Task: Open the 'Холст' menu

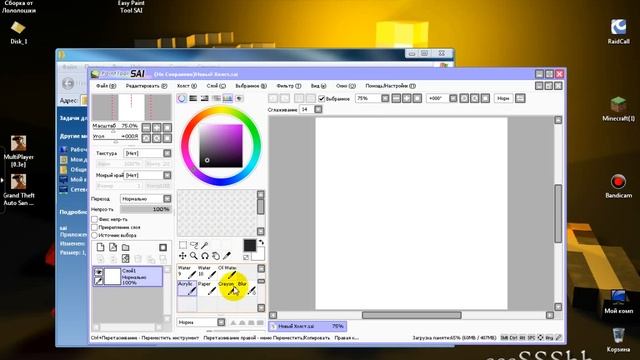Action: click(187, 86)
